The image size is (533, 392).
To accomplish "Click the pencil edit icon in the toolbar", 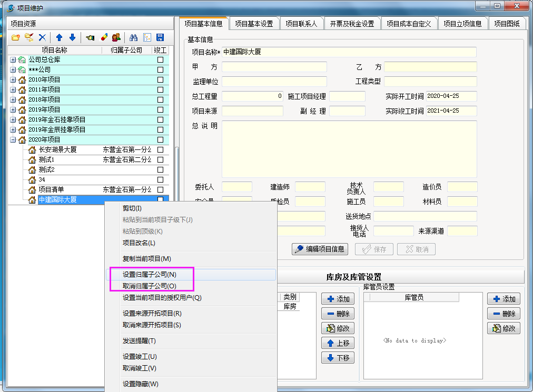I will (103, 37).
